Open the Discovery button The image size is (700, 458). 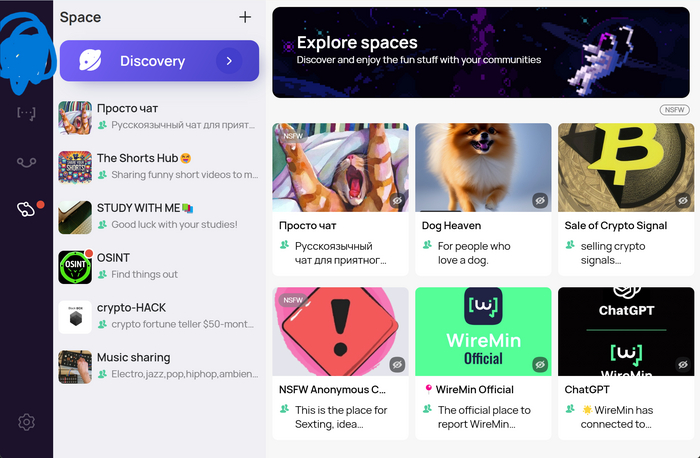tap(159, 61)
